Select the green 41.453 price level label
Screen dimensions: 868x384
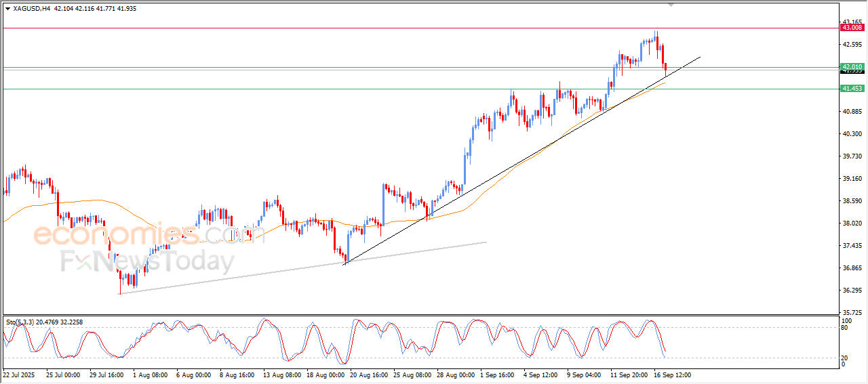[x=852, y=89]
